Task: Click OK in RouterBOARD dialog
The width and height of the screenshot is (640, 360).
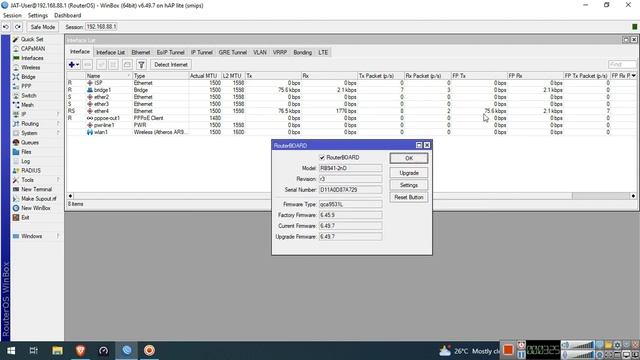Action: [409, 158]
